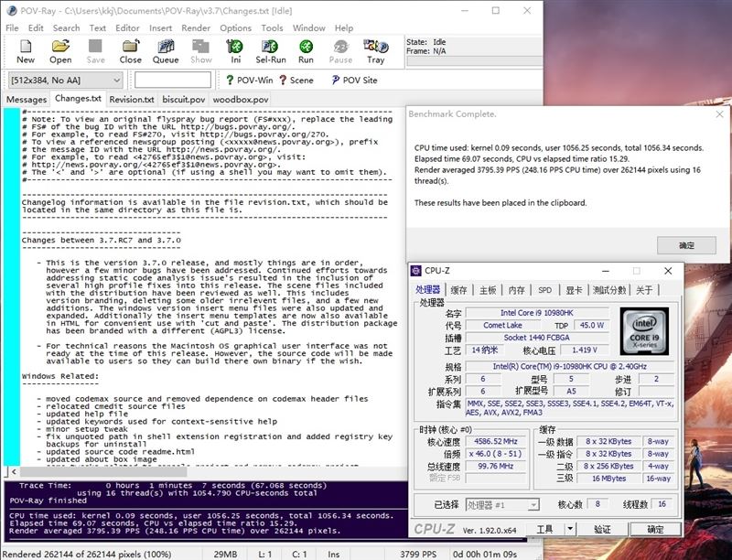
Task: Select the Changes.txt tab
Action: (x=78, y=99)
